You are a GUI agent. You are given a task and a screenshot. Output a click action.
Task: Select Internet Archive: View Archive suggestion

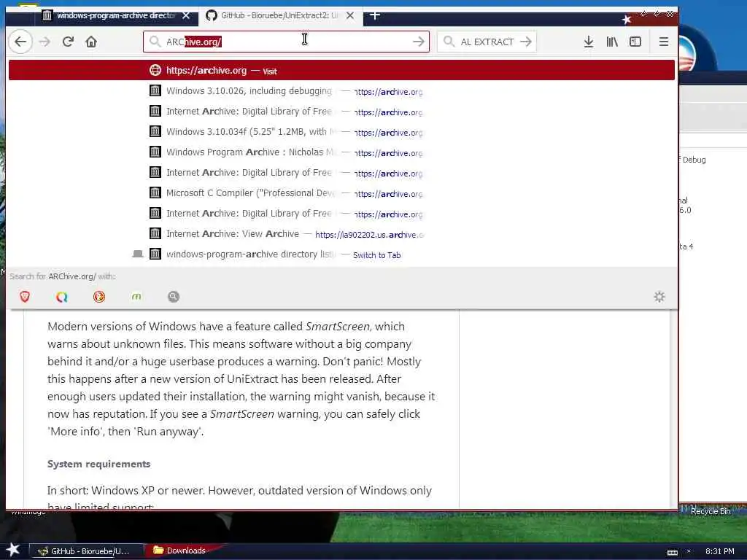tap(341, 234)
